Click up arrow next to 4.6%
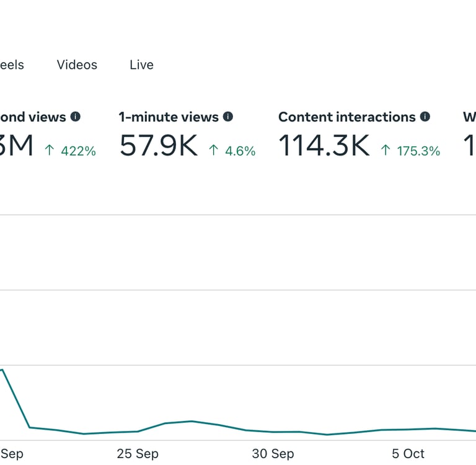The width and height of the screenshot is (476, 465). (x=213, y=151)
